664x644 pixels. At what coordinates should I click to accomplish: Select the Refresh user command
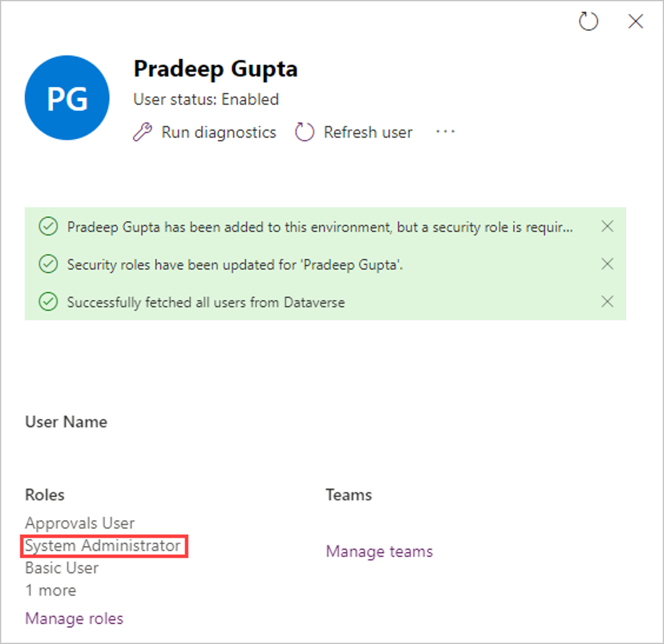(x=354, y=132)
